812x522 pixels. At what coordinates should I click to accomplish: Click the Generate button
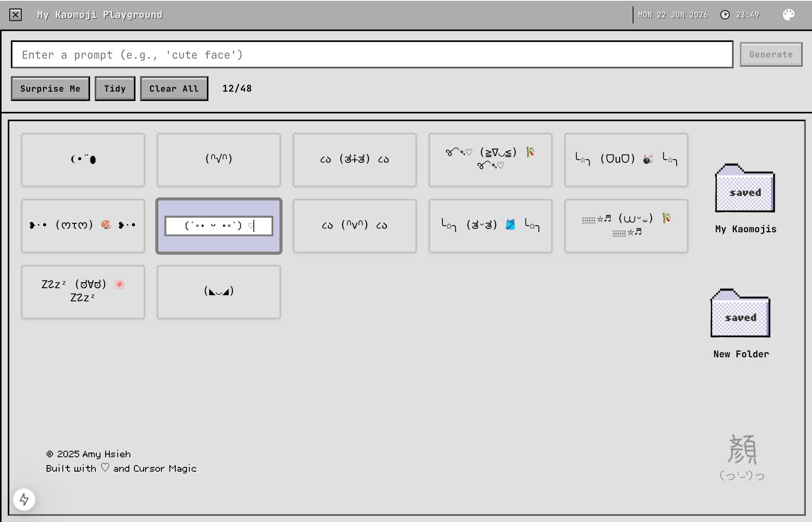click(x=771, y=54)
